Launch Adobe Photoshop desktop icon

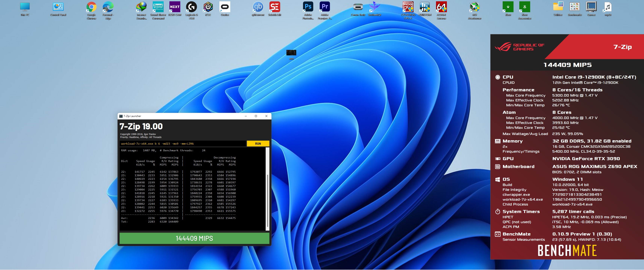point(308,10)
